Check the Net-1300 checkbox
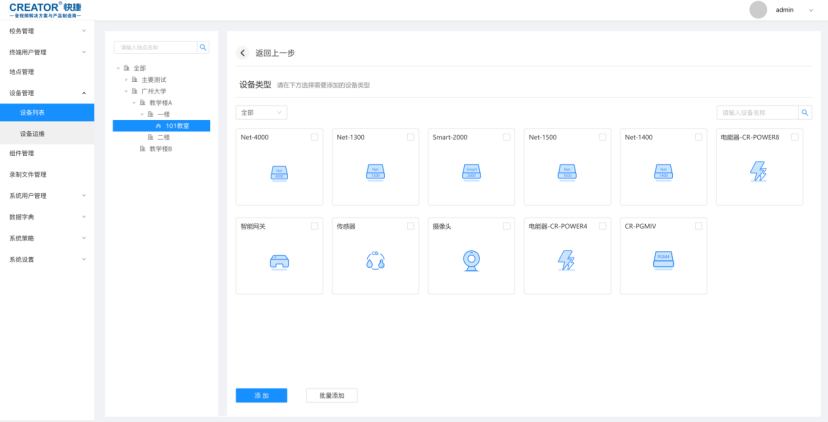The width and height of the screenshot is (828, 422). pos(411,137)
